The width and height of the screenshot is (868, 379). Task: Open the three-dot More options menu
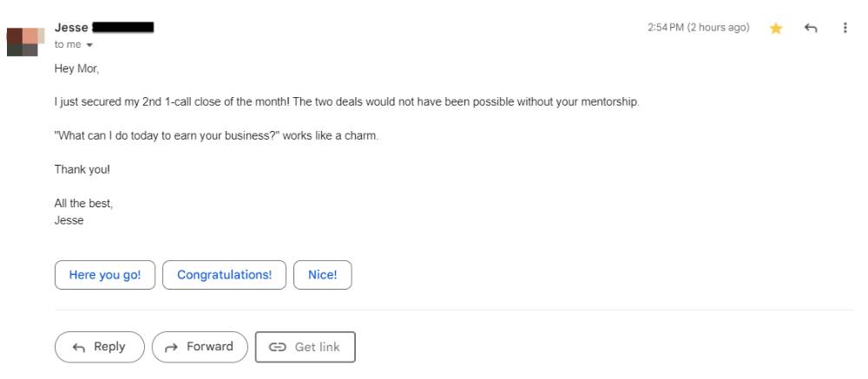845,28
